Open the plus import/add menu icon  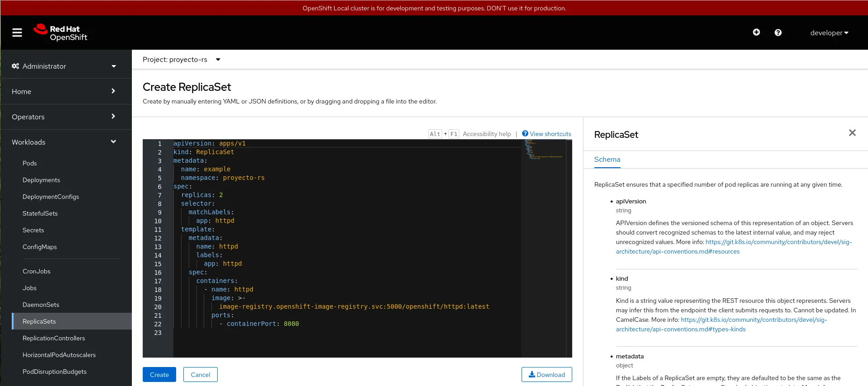(756, 33)
